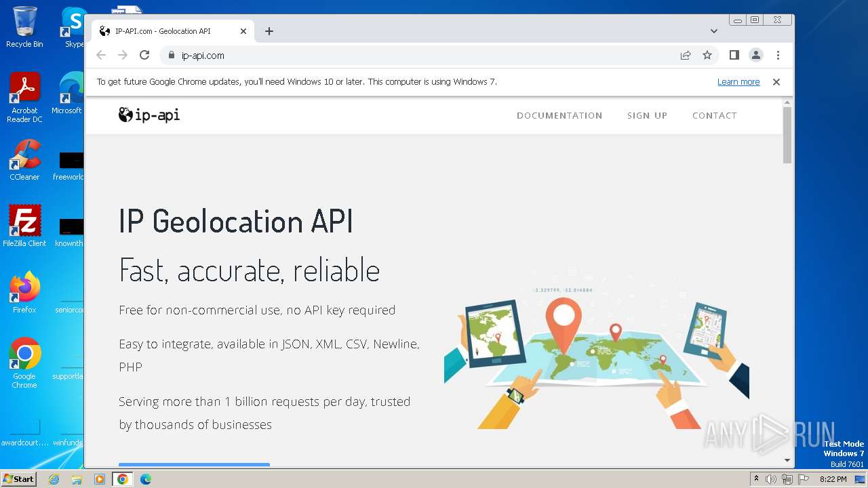Reload the ip-api.com page

pos(144,55)
